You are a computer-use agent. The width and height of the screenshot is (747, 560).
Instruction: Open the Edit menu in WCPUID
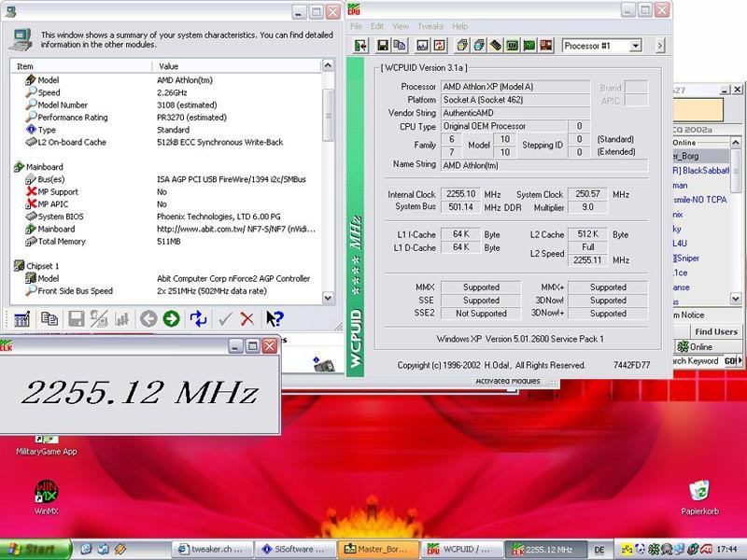[x=377, y=26]
